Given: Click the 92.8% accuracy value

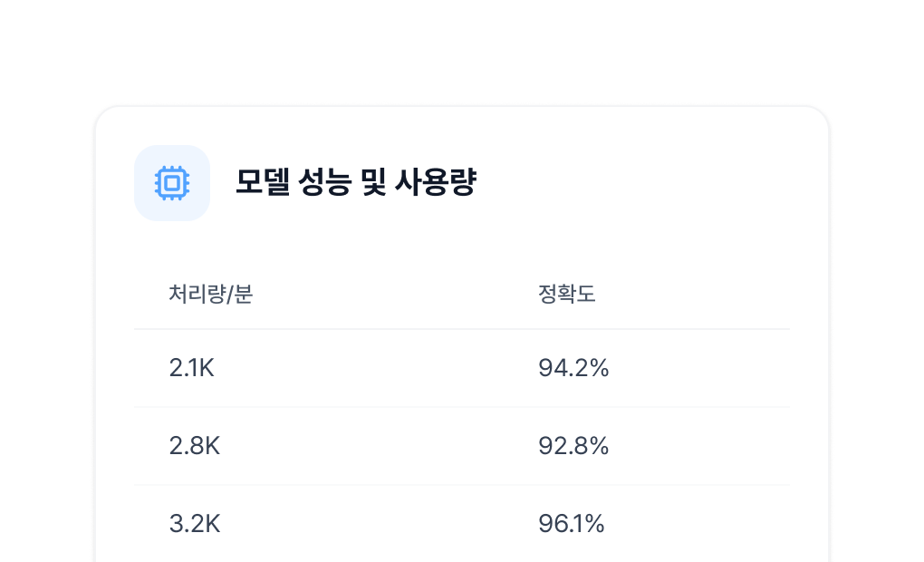Looking at the screenshot, I should (x=573, y=446).
